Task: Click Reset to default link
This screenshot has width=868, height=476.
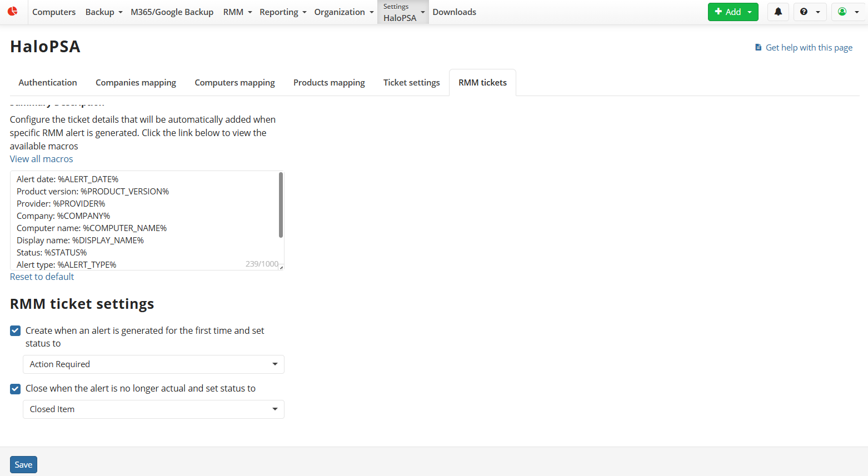Action: point(42,277)
